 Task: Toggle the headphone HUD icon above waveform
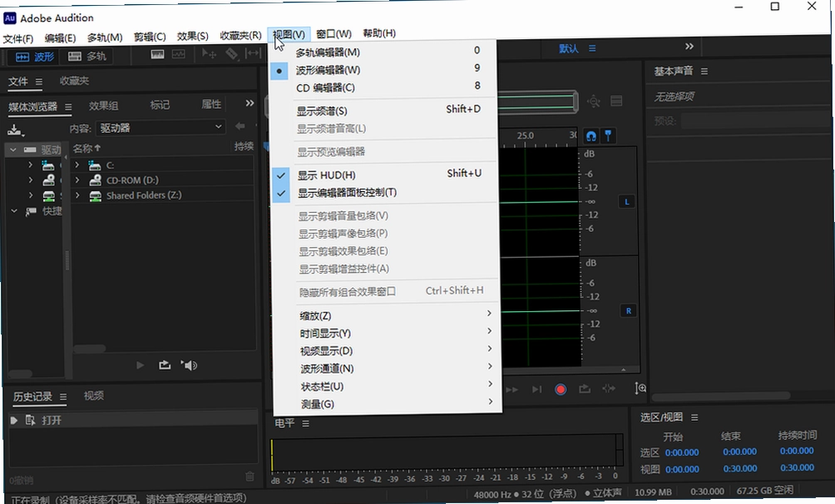pos(591,136)
